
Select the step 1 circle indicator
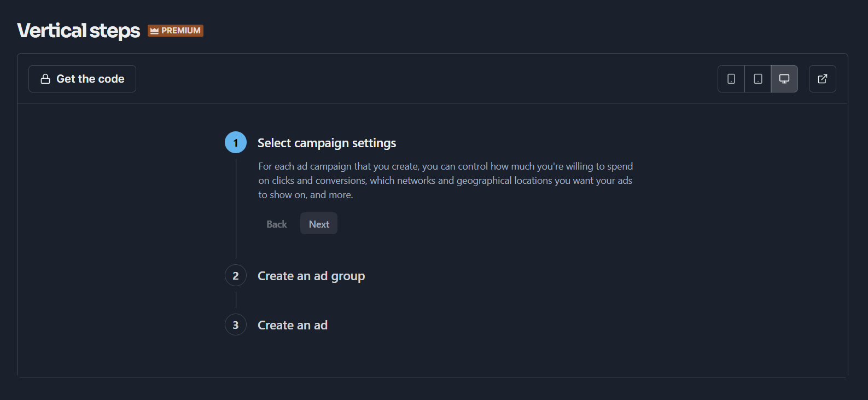pos(236,142)
